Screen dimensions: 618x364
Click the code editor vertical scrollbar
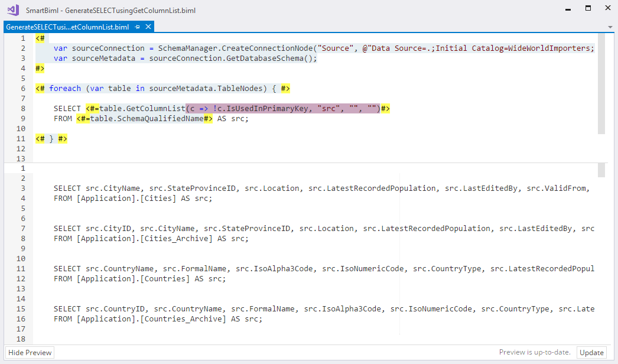(x=601, y=83)
